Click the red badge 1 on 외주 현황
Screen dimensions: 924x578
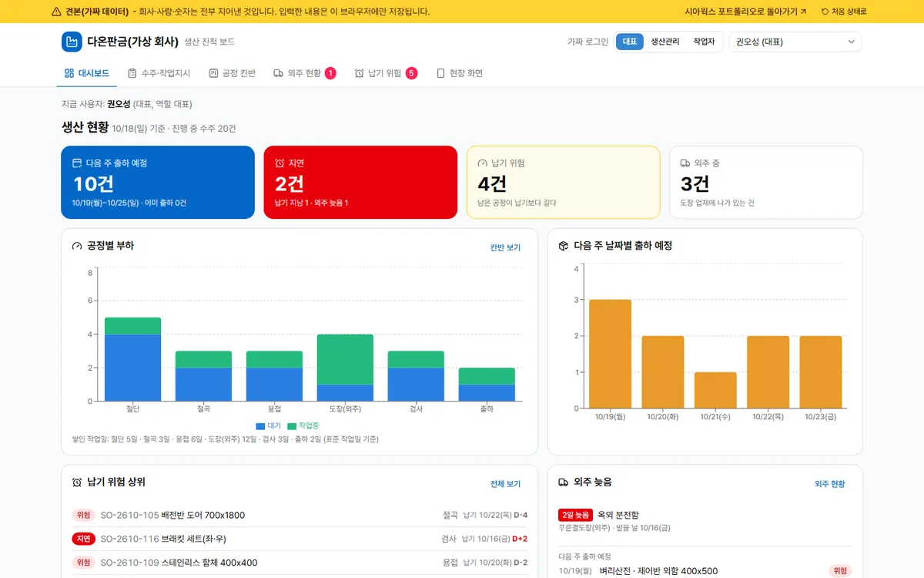[x=330, y=73]
